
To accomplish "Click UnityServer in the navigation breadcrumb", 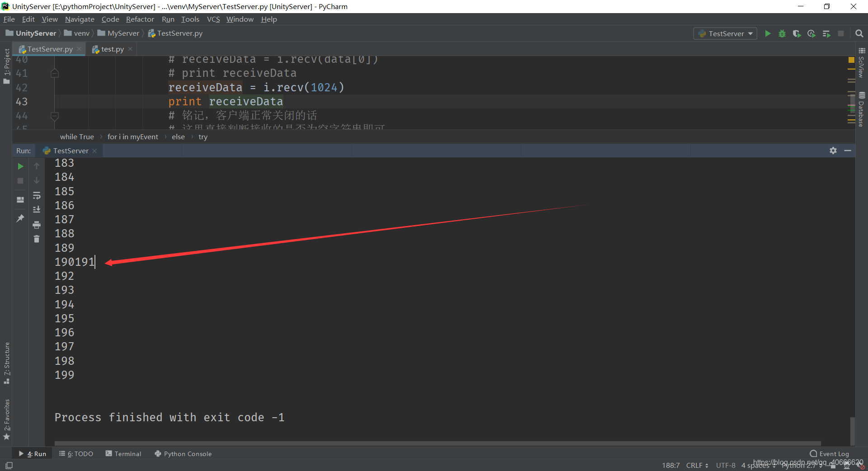I will click(31, 33).
